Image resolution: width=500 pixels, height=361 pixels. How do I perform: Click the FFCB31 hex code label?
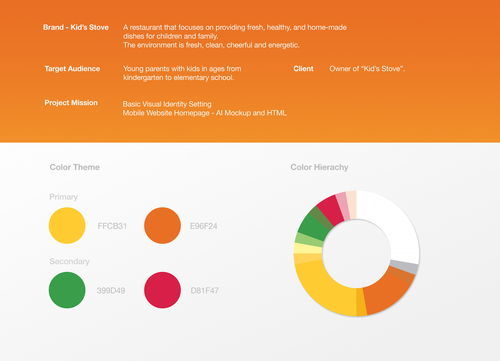[112, 226]
